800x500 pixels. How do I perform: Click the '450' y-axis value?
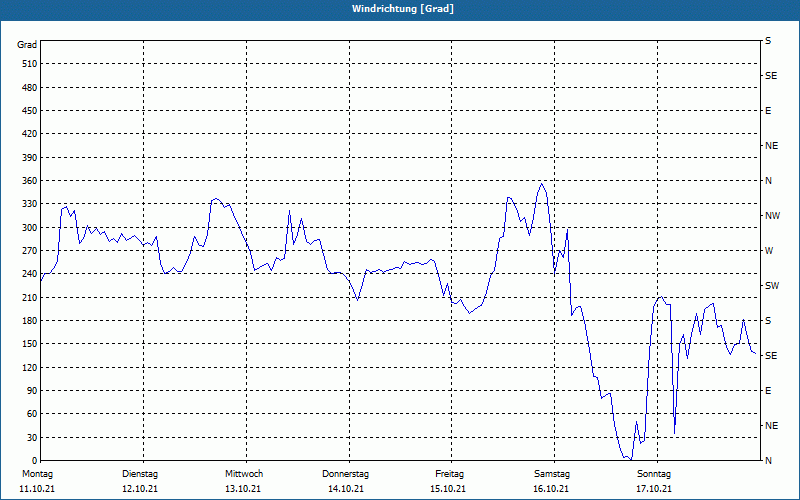(30, 111)
